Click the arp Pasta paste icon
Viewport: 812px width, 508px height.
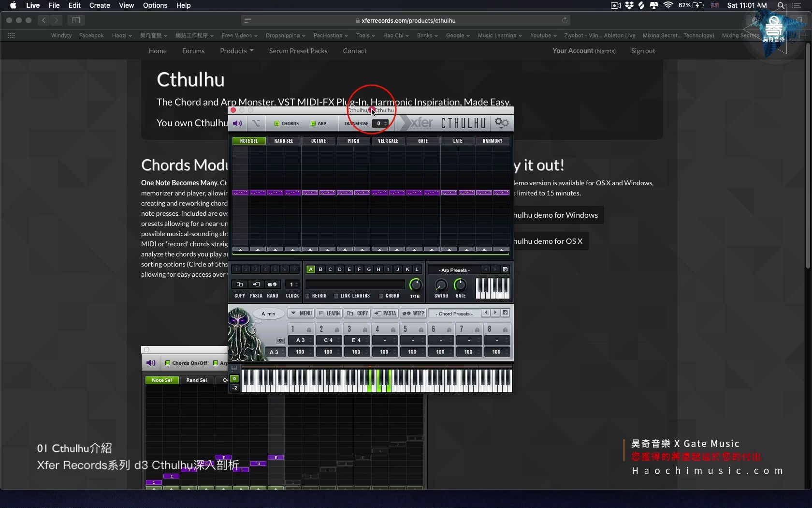click(256, 284)
